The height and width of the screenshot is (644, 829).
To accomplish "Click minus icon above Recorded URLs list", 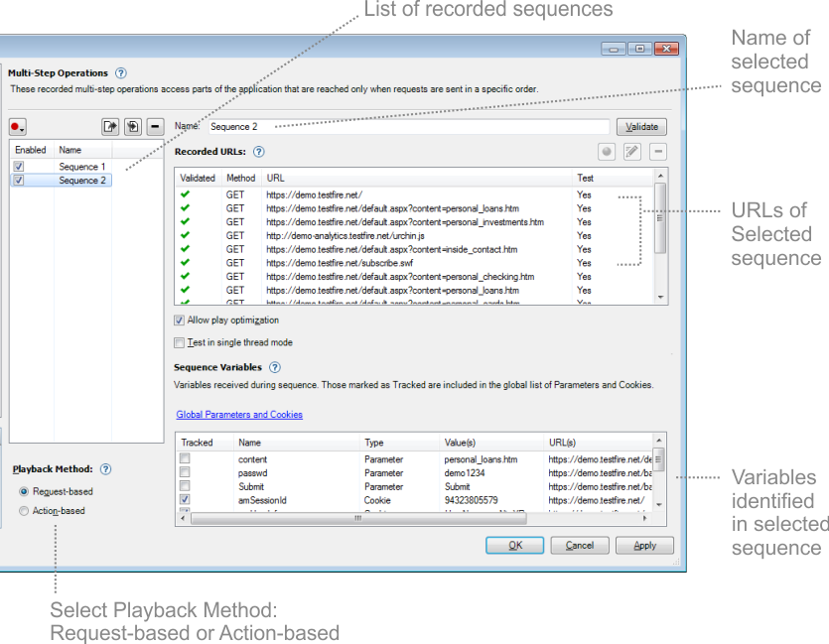I will (x=658, y=152).
